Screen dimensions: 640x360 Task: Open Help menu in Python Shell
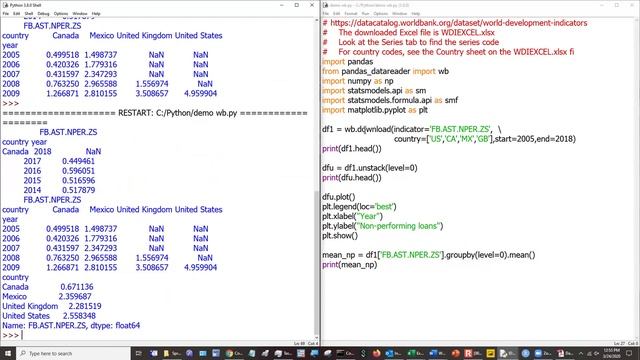click(96, 13)
